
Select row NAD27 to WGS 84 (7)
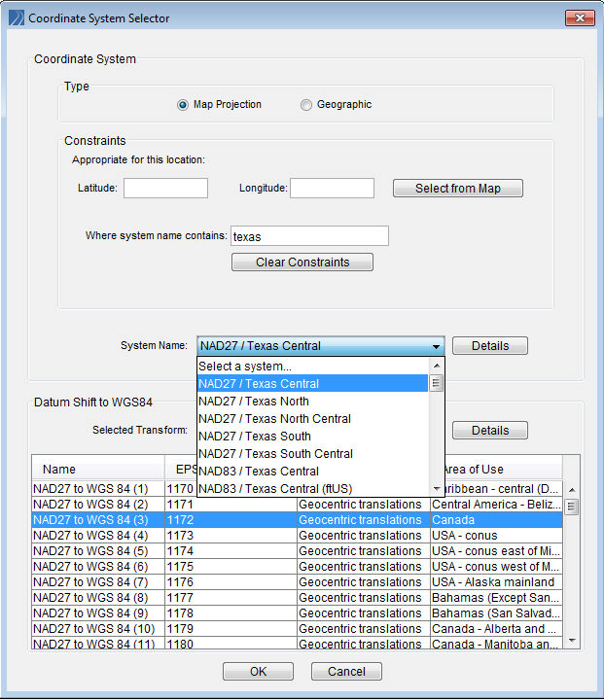tap(297, 582)
